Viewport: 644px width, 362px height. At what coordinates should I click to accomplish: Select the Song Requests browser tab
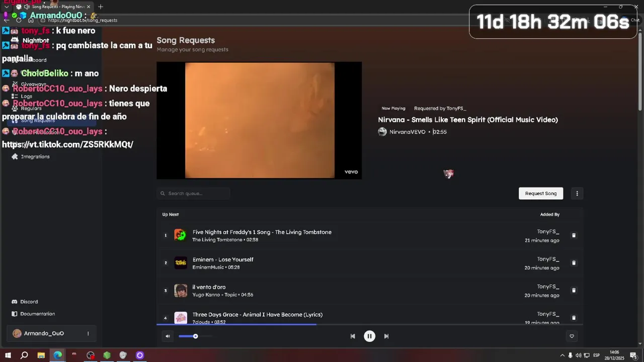[x=53, y=7]
